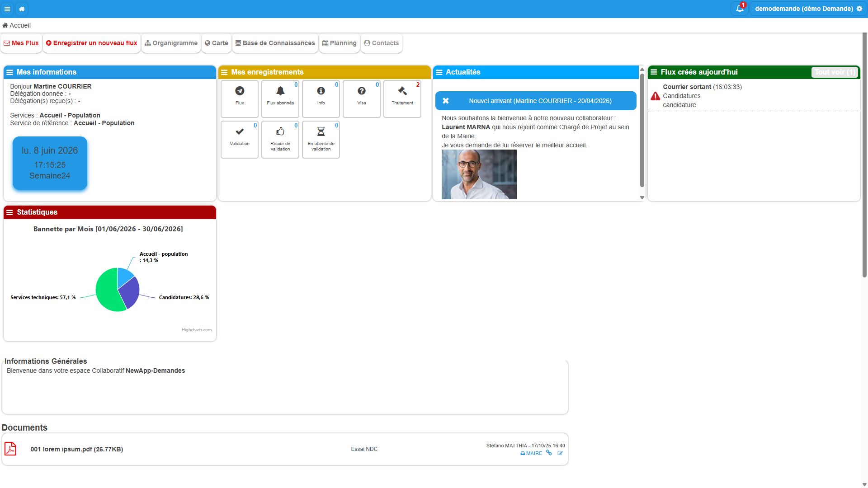Open the Contacts tab

click(382, 43)
